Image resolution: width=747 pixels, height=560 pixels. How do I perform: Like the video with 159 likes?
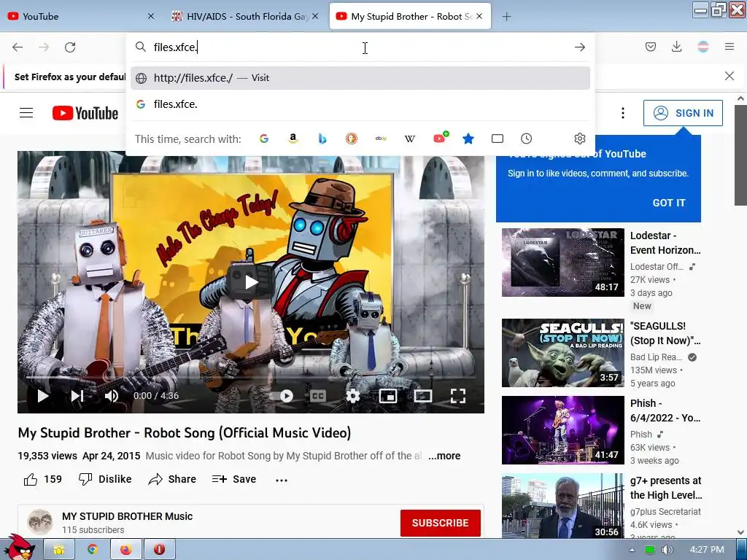point(43,479)
